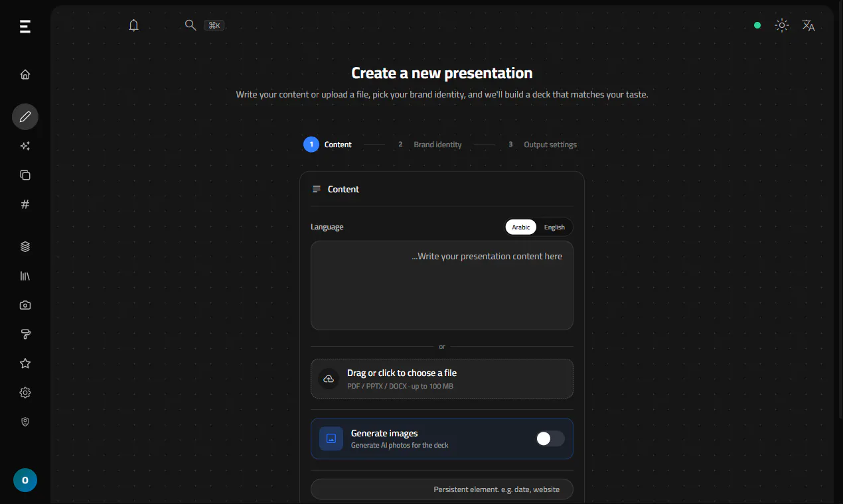Click the ⌘K shortcut badge
The height and width of the screenshot is (504, 843).
[214, 25]
